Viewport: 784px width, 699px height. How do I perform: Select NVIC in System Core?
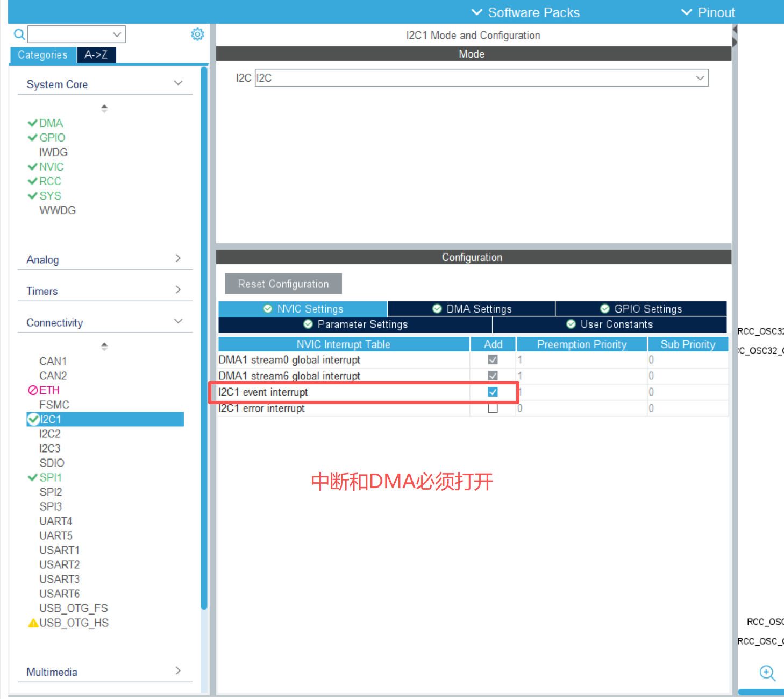(52, 167)
